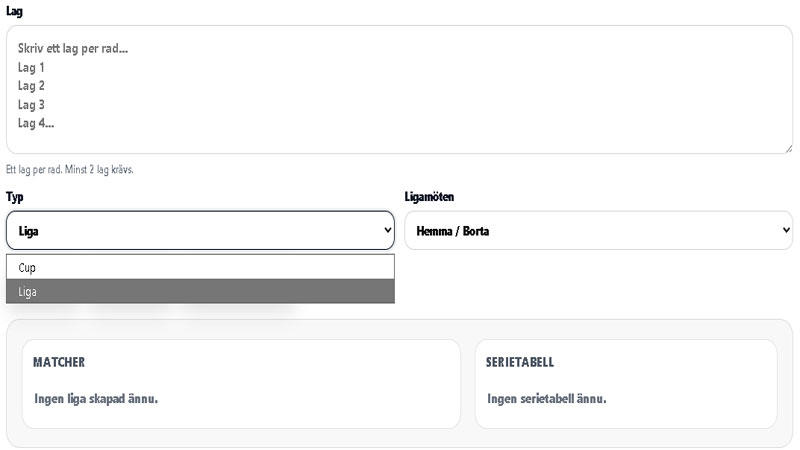800x450 pixels.
Task: Click the placeholder line Skriv ett lag per rad
Action: click(x=73, y=48)
